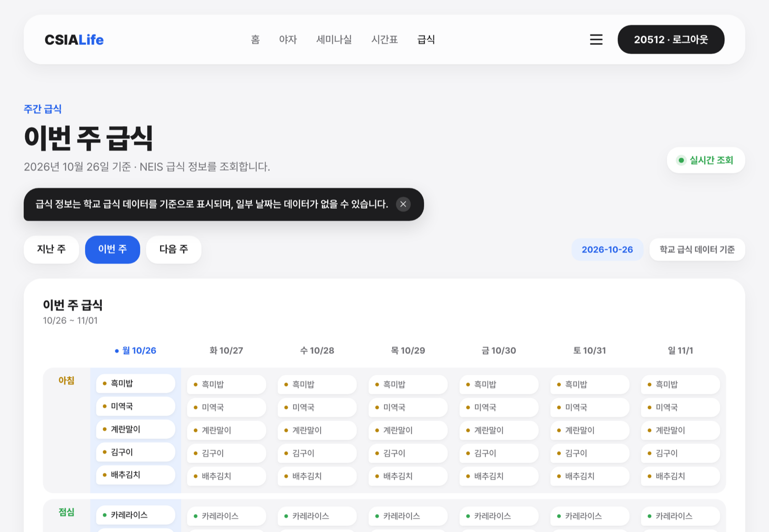Select the 일 11/1 column header
Viewport: 769px width, 532px height.
tap(681, 350)
